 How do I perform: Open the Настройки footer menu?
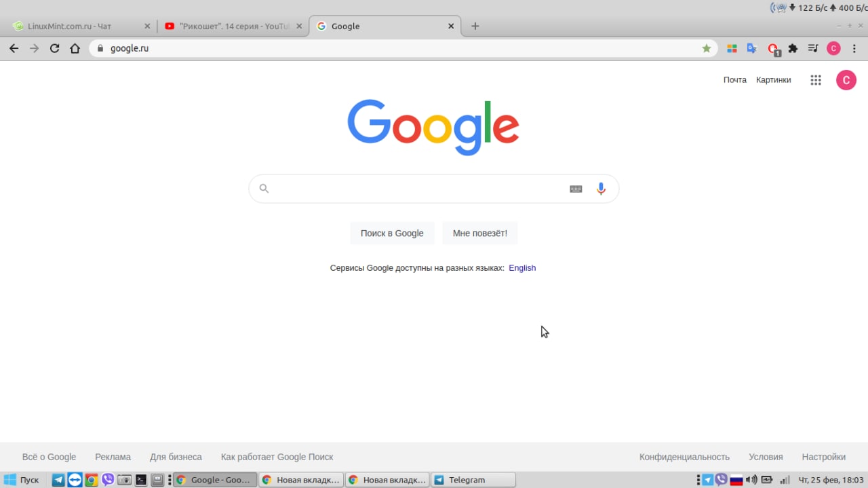coord(823,457)
